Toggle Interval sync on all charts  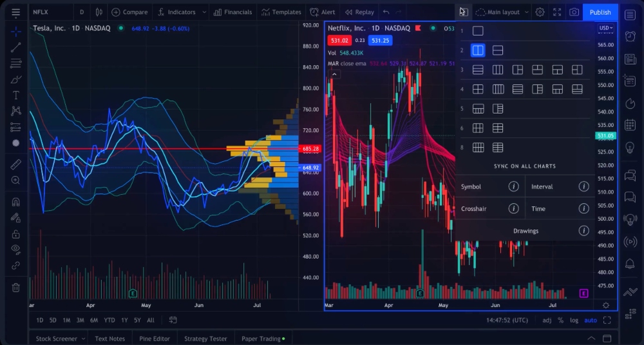(x=542, y=186)
